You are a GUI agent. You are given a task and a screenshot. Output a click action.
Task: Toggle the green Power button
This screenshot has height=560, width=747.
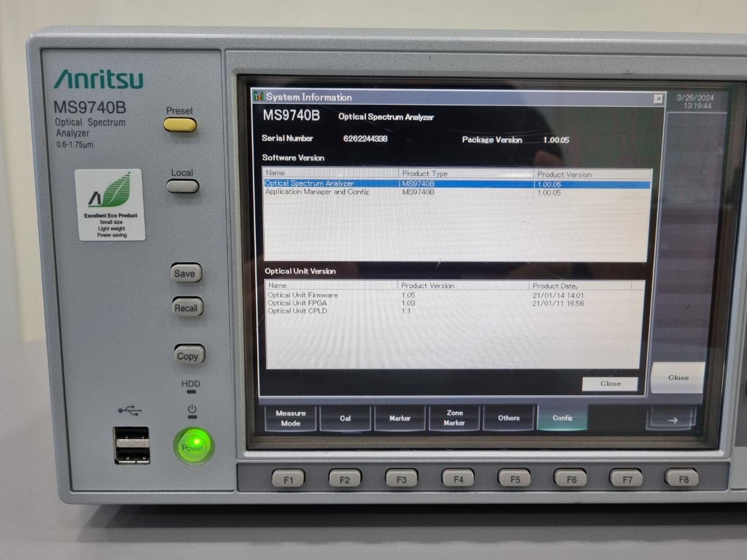tap(193, 447)
